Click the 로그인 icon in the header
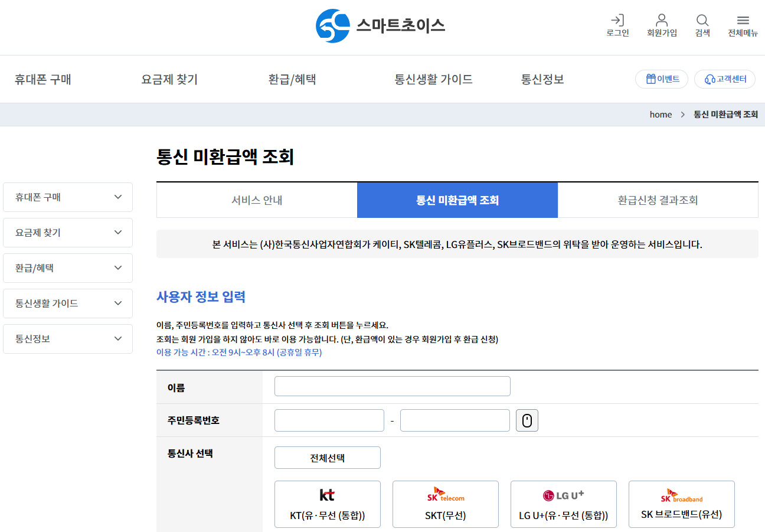 (617, 25)
